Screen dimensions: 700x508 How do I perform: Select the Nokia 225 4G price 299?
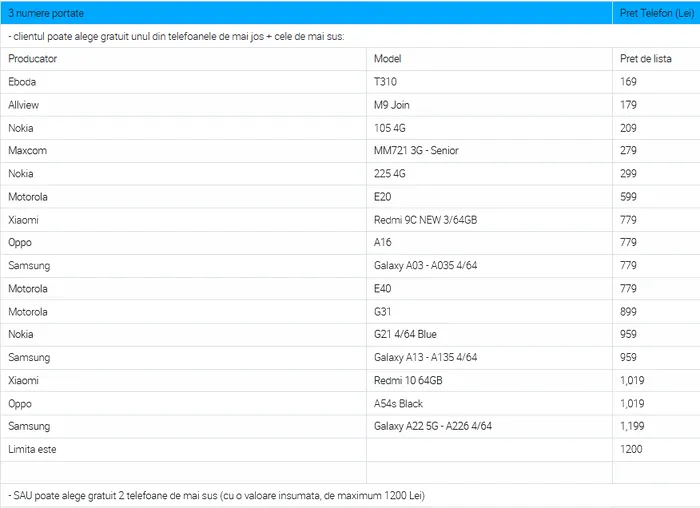point(656,174)
